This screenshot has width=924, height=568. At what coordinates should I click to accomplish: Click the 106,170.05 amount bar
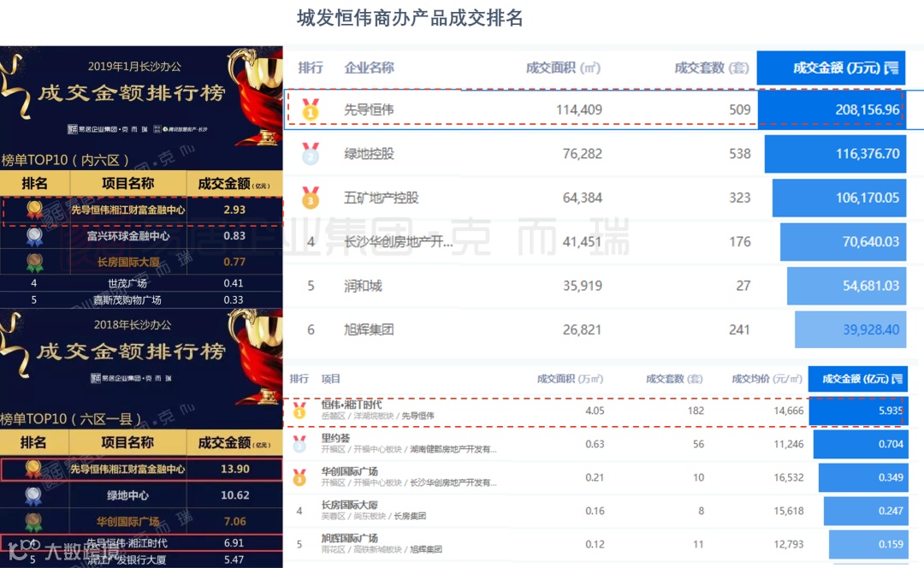pos(839,198)
